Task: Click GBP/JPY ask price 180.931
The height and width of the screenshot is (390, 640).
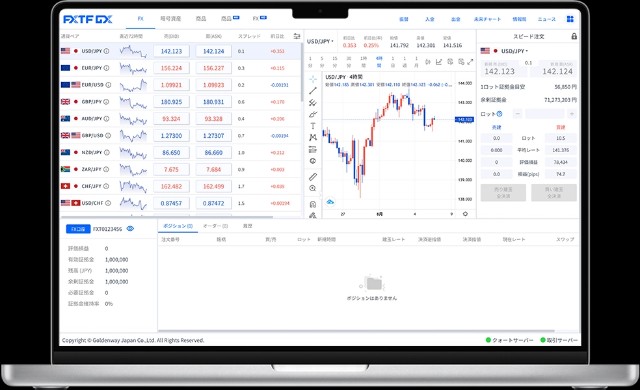Action: click(213, 102)
